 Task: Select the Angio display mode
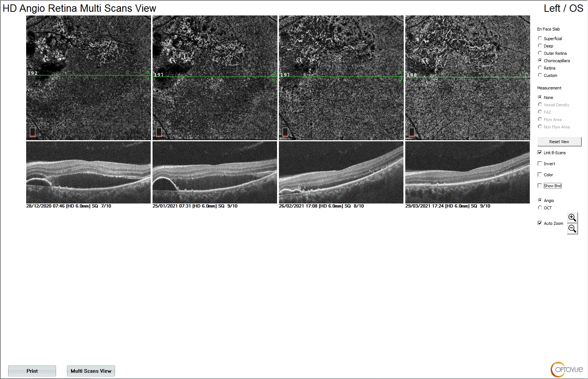coord(540,200)
